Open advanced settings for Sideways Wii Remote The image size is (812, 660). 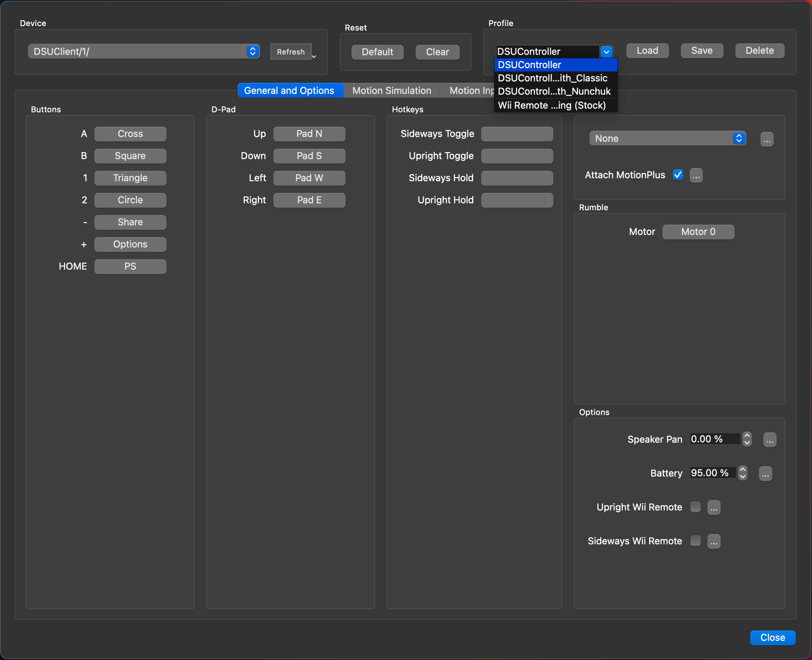[x=714, y=541]
